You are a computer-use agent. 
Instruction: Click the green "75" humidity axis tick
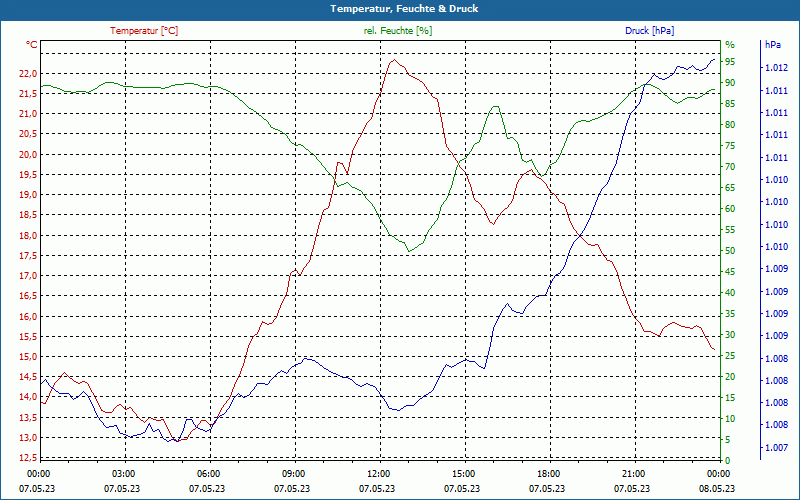tap(730, 146)
